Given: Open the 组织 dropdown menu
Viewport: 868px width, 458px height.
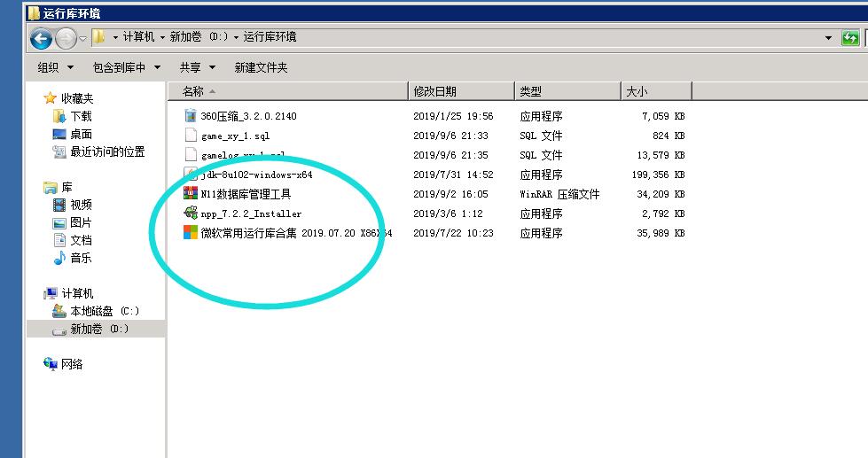Looking at the screenshot, I should 53,67.
